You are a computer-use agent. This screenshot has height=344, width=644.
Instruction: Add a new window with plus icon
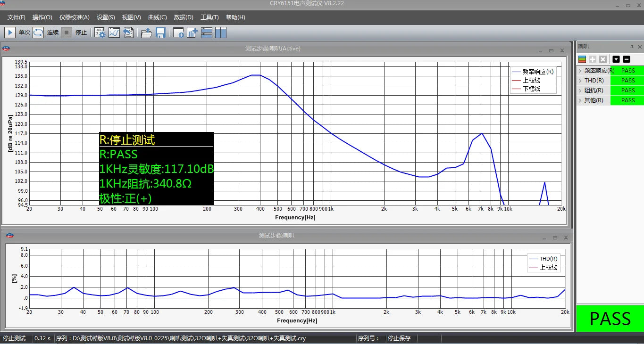tap(178, 33)
